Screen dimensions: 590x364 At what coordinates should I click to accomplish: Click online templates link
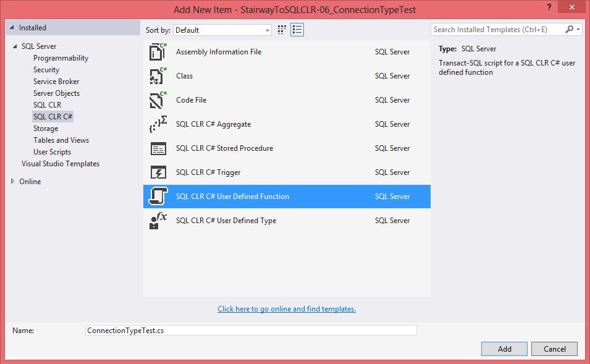point(286,308)
